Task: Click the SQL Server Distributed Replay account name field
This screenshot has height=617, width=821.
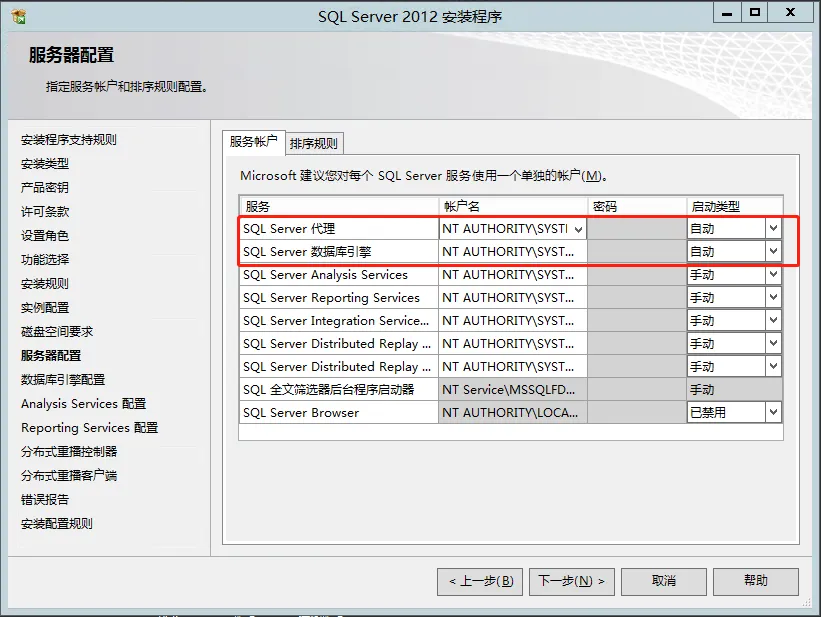Action: click(512, 343)
